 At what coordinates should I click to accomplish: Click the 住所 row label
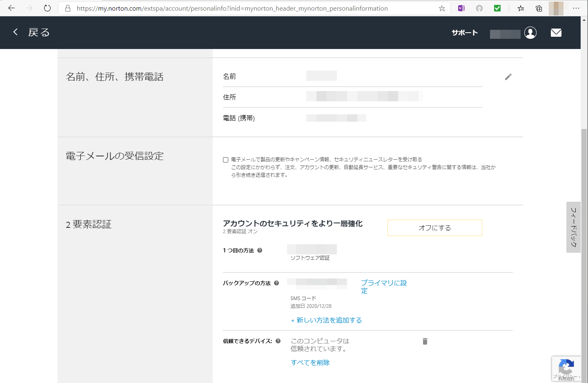(229, 97)
